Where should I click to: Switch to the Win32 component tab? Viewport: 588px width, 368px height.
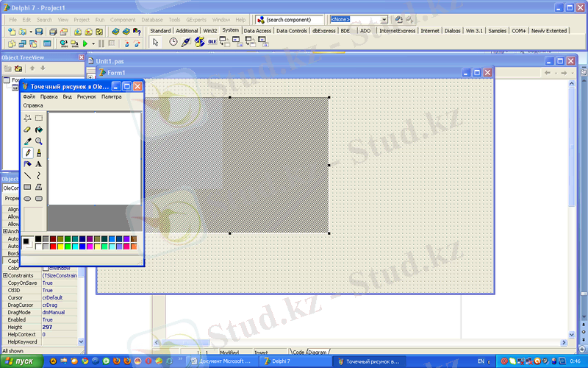coord(210,31)
